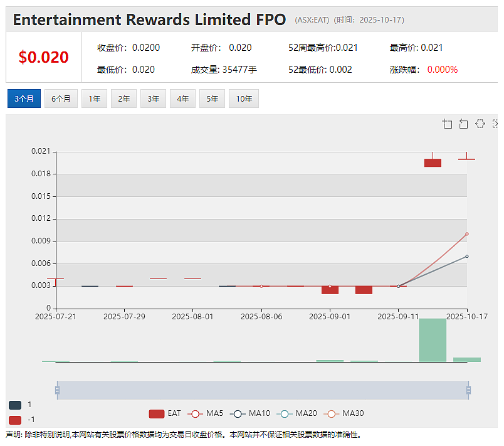Grab the left data zoom handle
The height and width of the screenshot is (446, 504).
[57, 390]
